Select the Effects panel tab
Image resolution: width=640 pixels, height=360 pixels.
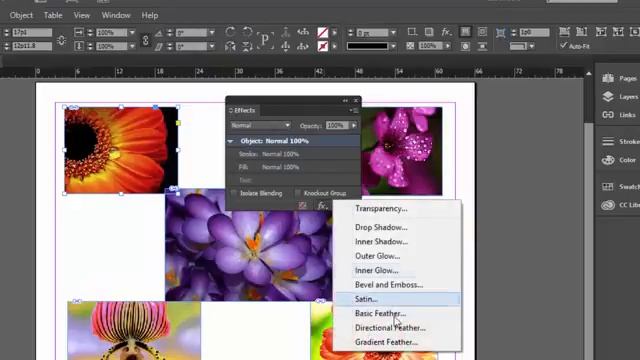(x=244, y=110)
